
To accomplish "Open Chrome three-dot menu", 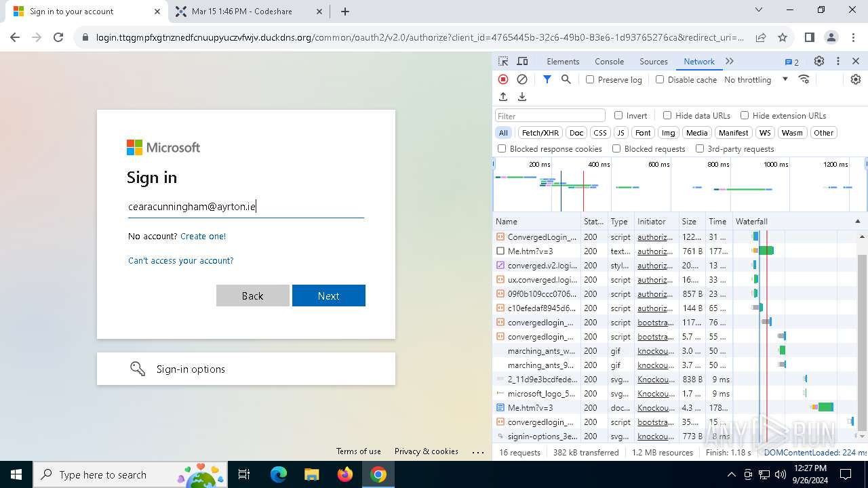I will [x=853, y=37].
